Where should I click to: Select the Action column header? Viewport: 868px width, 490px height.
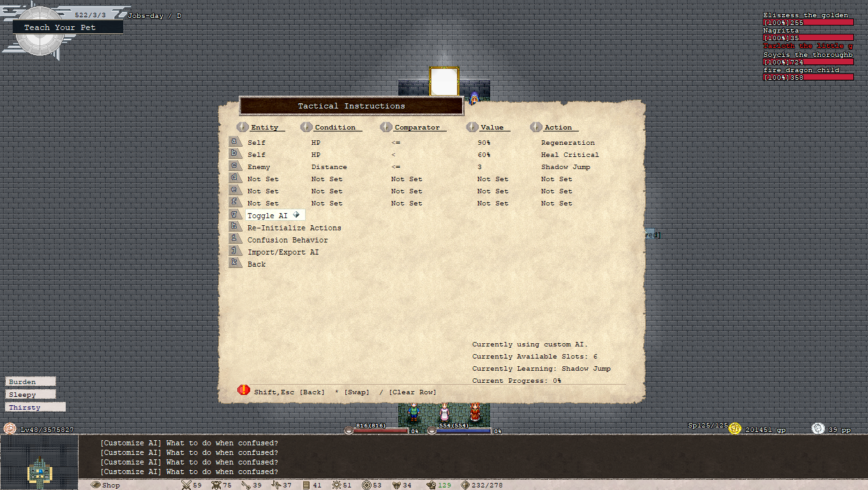pos(558,128)
